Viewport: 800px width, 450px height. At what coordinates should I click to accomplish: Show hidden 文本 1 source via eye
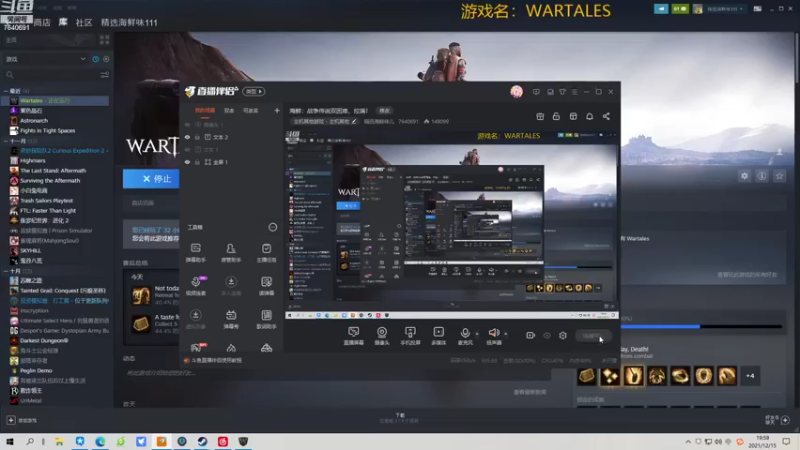[x=187, y=149]
